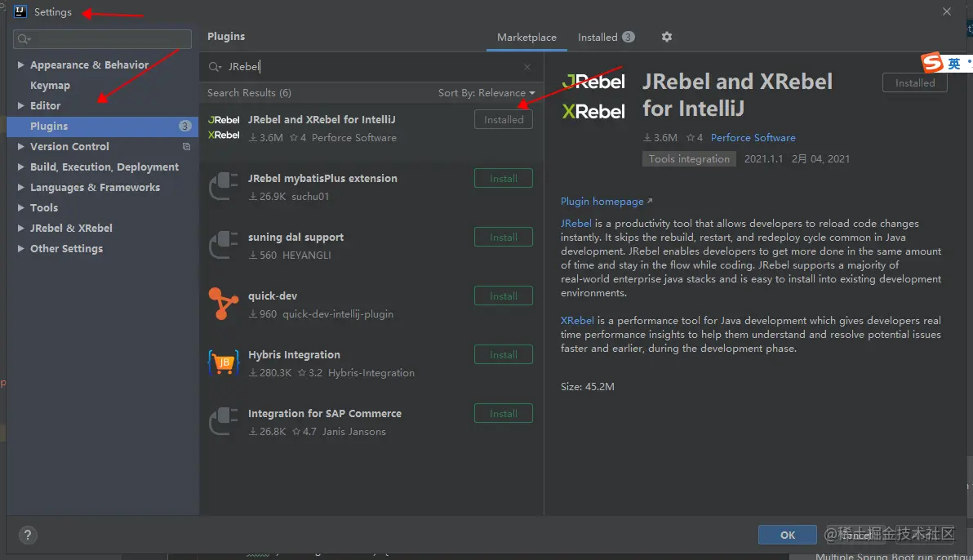Click the JRebel and XRebel plugin logo in results

coord(224,128)
